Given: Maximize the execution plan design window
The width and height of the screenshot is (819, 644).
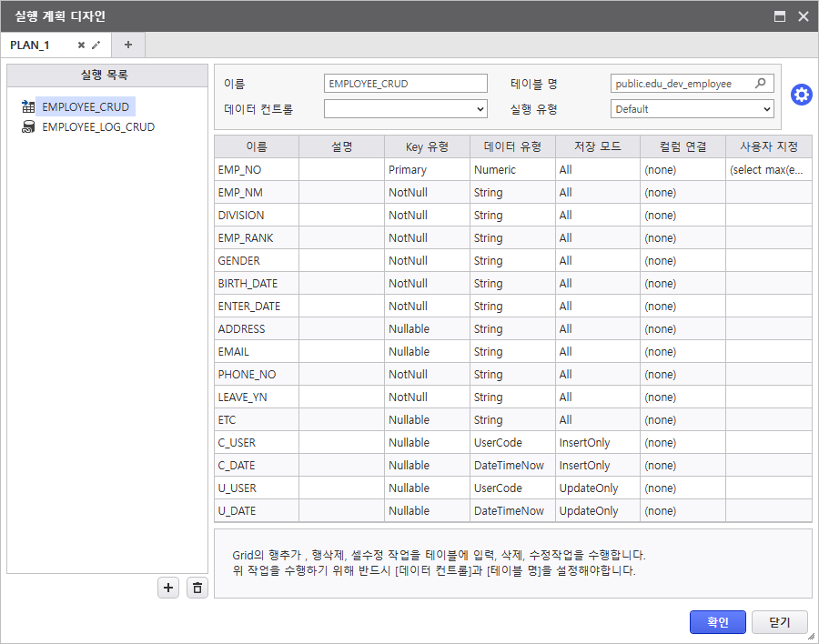Looking at the screenshot, I should click(x=780, y=15).
